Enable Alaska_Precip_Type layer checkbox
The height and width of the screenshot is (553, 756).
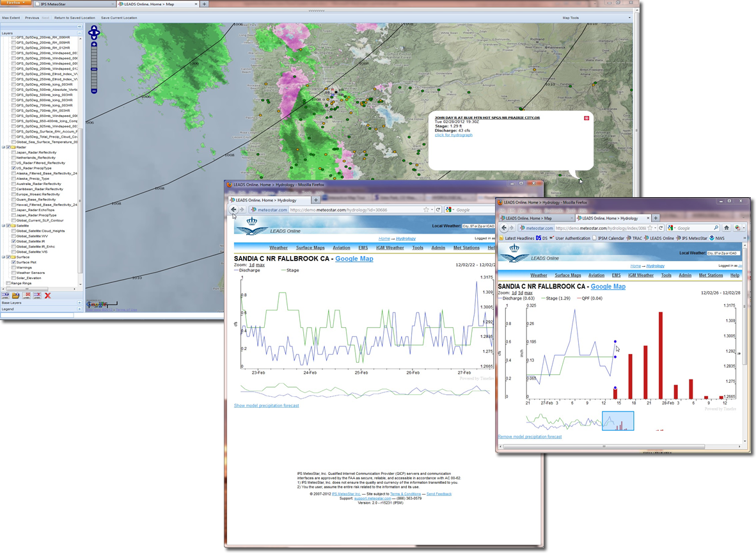[x=13, y=179]
